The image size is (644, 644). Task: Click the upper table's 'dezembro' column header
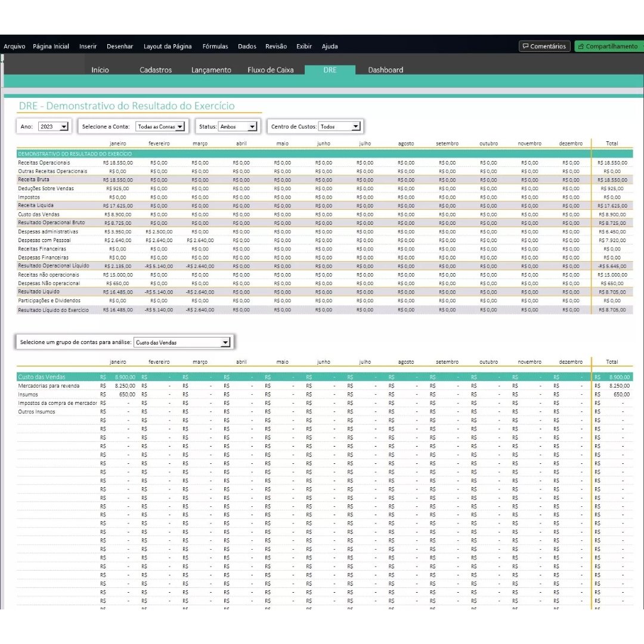571,143
